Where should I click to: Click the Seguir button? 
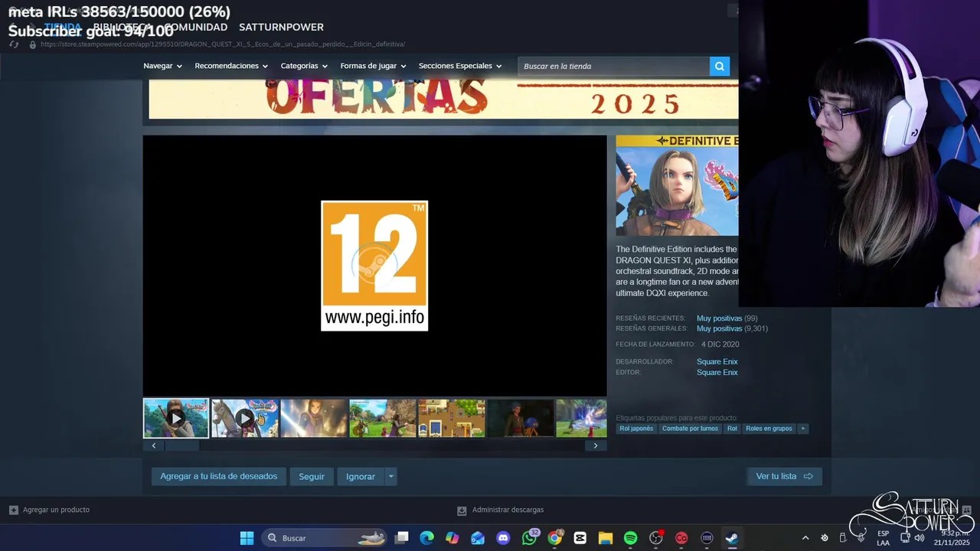point(312,476)
